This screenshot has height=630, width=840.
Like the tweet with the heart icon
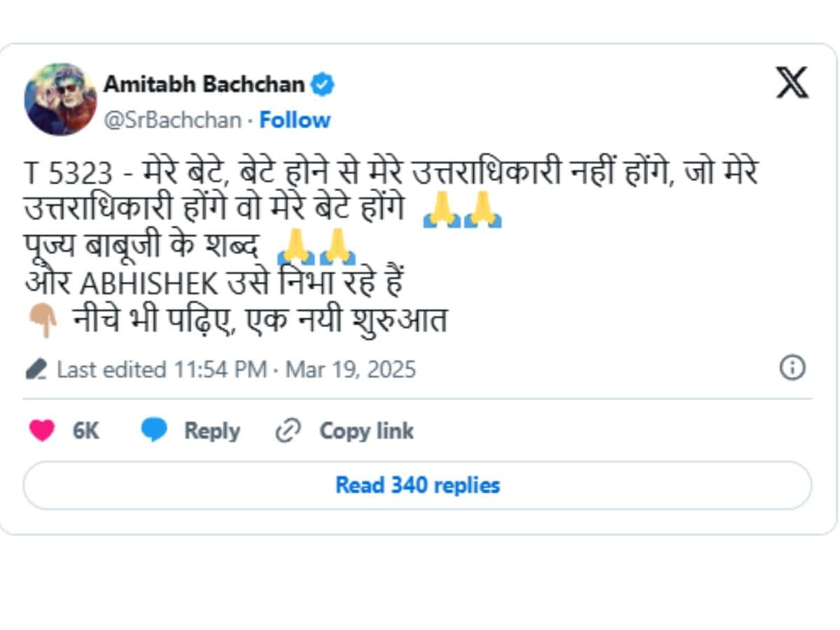(x=41, y=430)
